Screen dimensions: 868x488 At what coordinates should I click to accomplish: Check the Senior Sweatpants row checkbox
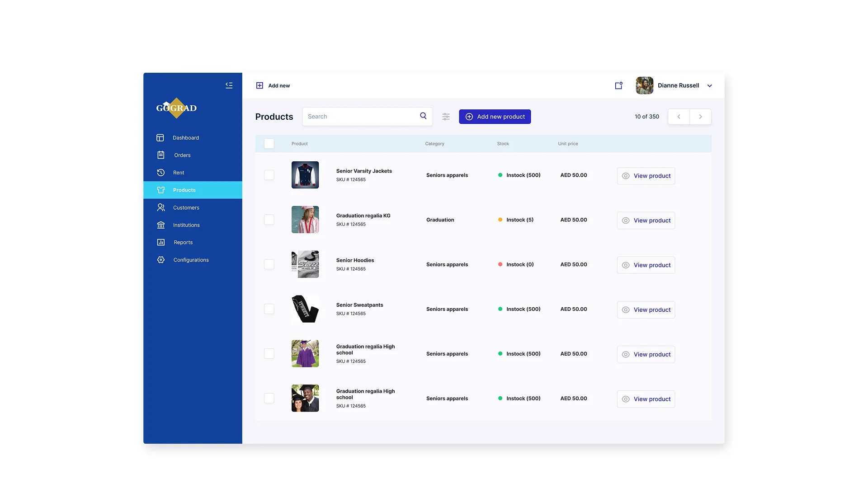point(269,309)
